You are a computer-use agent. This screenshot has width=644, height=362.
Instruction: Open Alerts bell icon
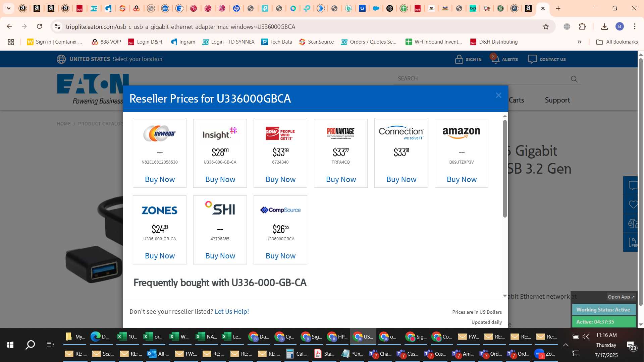(x=495, y=59)
